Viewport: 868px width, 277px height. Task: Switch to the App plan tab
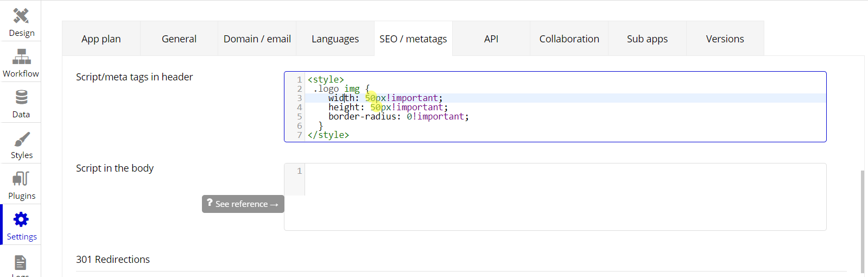pyautogui.click(x=101, y=39)
